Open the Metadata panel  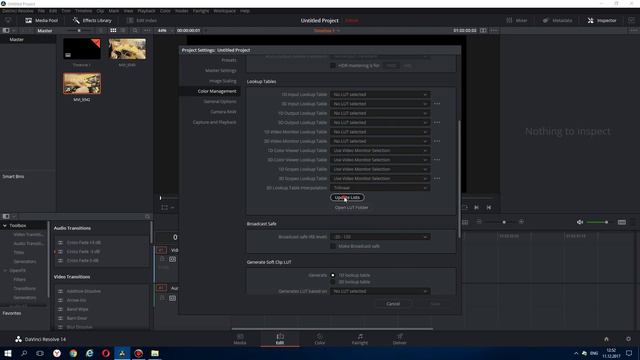(558, 20)
